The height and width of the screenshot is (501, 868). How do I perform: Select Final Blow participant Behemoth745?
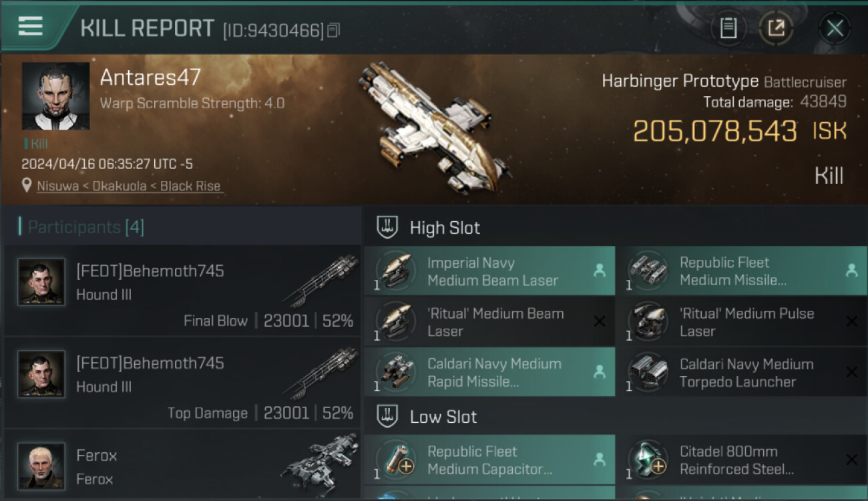[x=183, y=291]
